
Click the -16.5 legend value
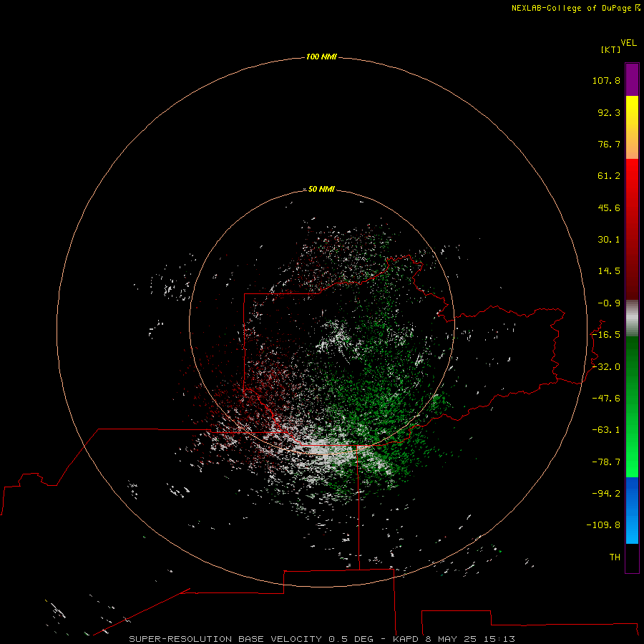point(606,335)
